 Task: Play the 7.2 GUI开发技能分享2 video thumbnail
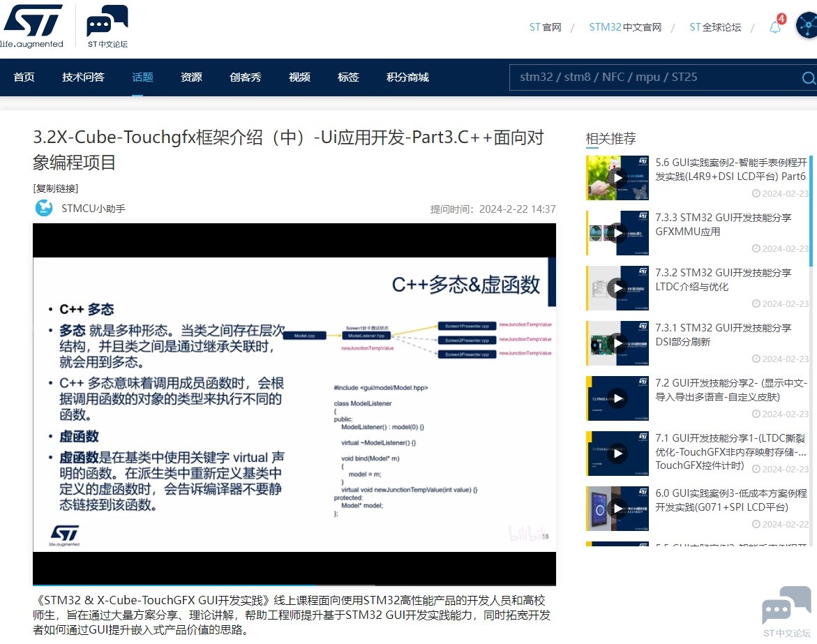[x=617, y=398]
